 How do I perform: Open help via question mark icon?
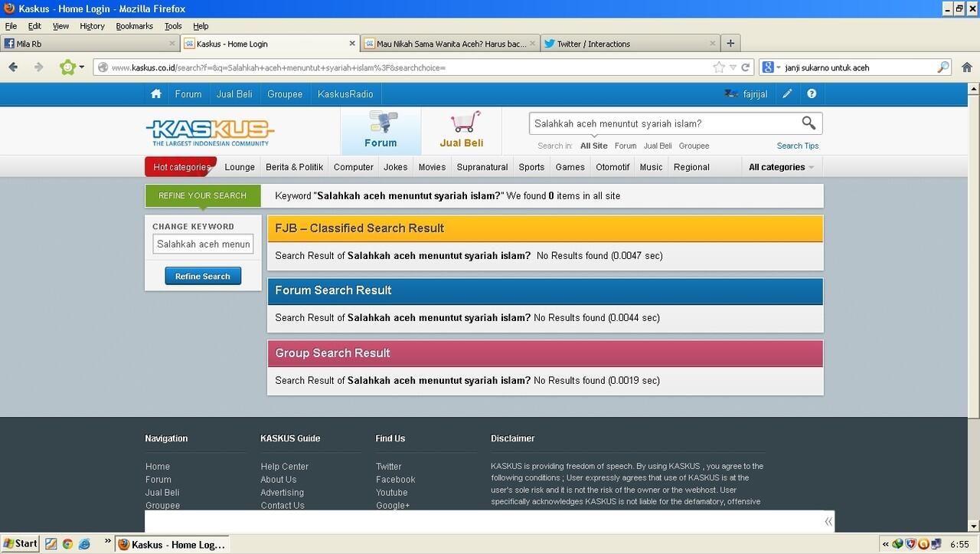(x=812, y=94)
